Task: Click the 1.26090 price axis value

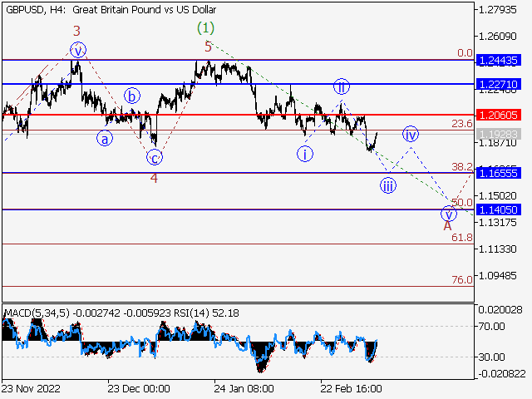Action: coord(497,36)
